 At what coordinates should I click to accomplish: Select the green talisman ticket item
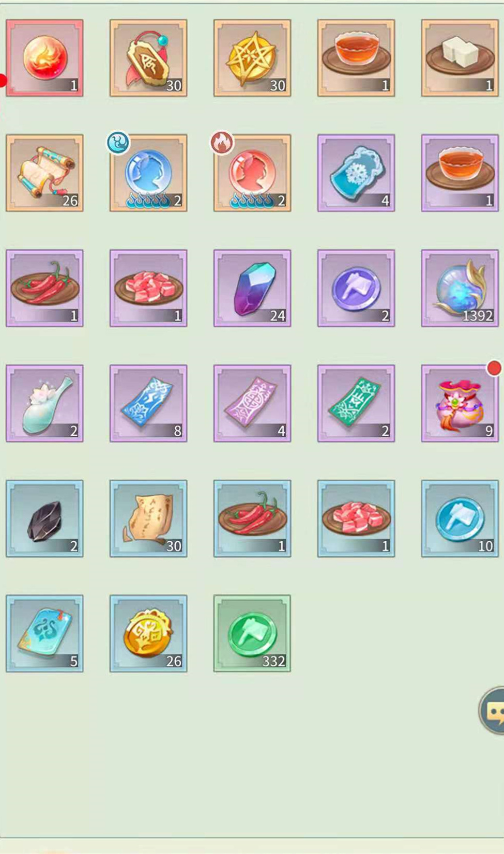pyautogui.click(x=356, y=403)
